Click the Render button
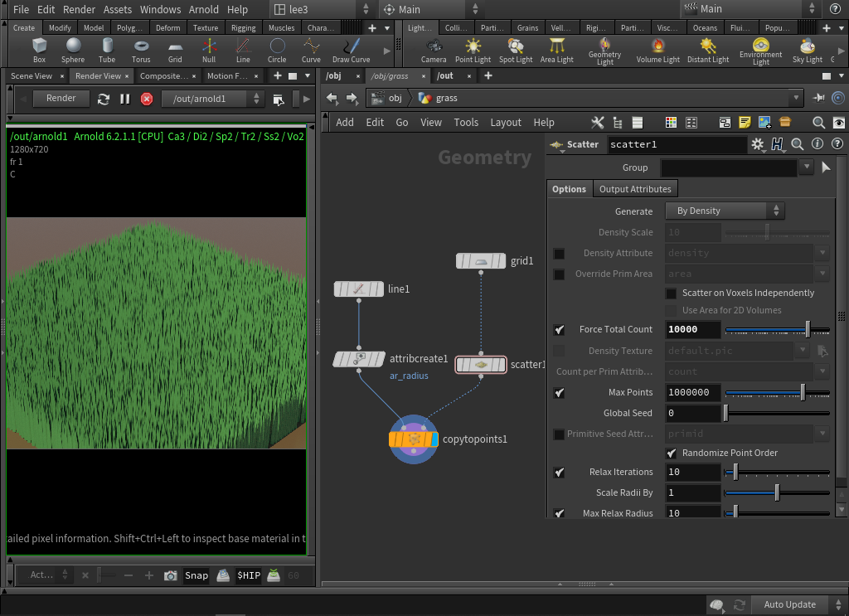Screen dimensions: 849x616 pos(61,98)
